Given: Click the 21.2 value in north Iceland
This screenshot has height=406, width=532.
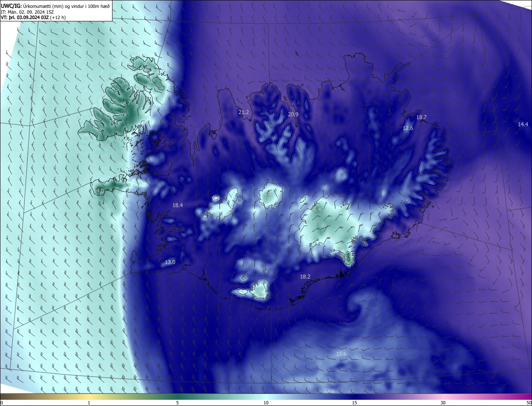Looking at the screenshot, I should (244, 113).
